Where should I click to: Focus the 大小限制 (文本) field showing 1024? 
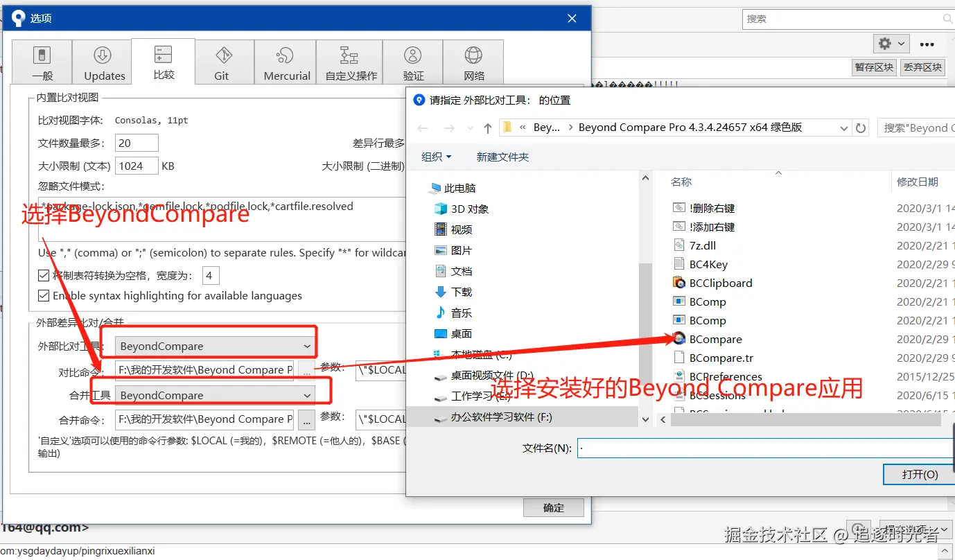pyautogui.click(x=137, y=166)
